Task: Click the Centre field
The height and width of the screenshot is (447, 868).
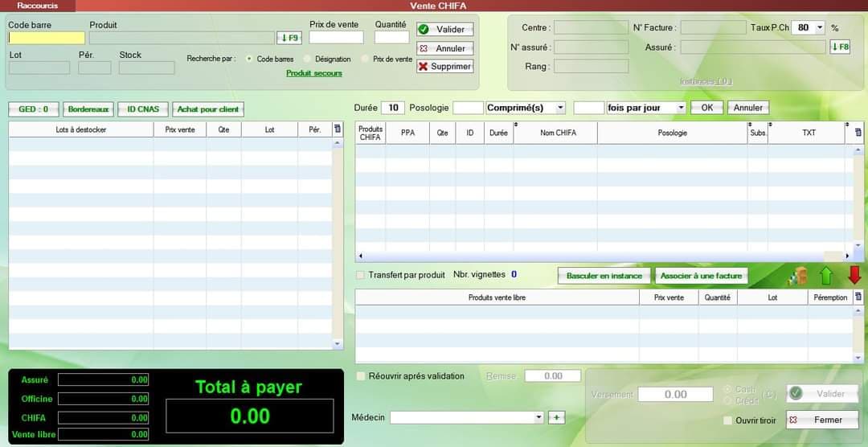Action: tap(592, 27)
